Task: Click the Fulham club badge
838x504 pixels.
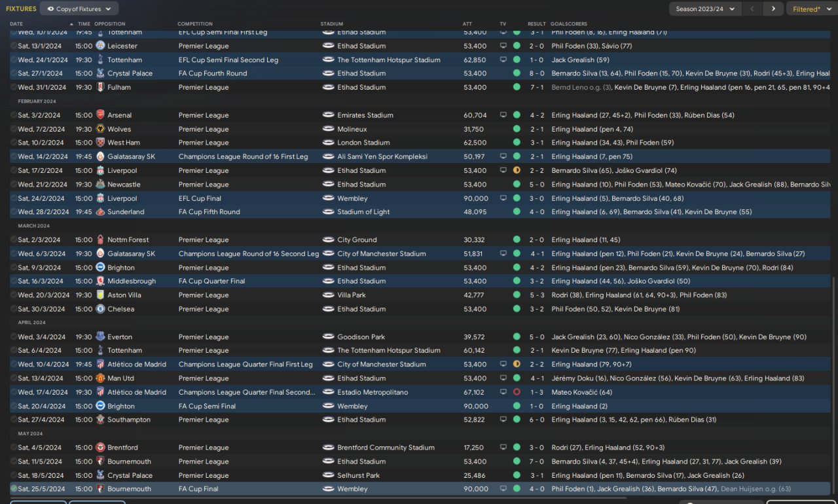Action: coord(100,87)
